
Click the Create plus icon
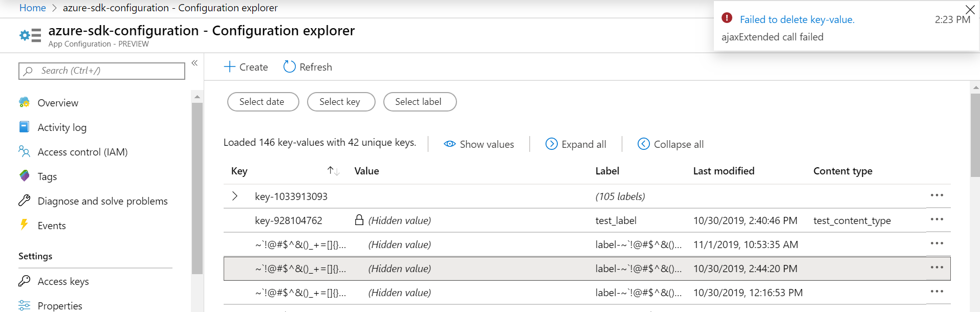coord(230,67)
